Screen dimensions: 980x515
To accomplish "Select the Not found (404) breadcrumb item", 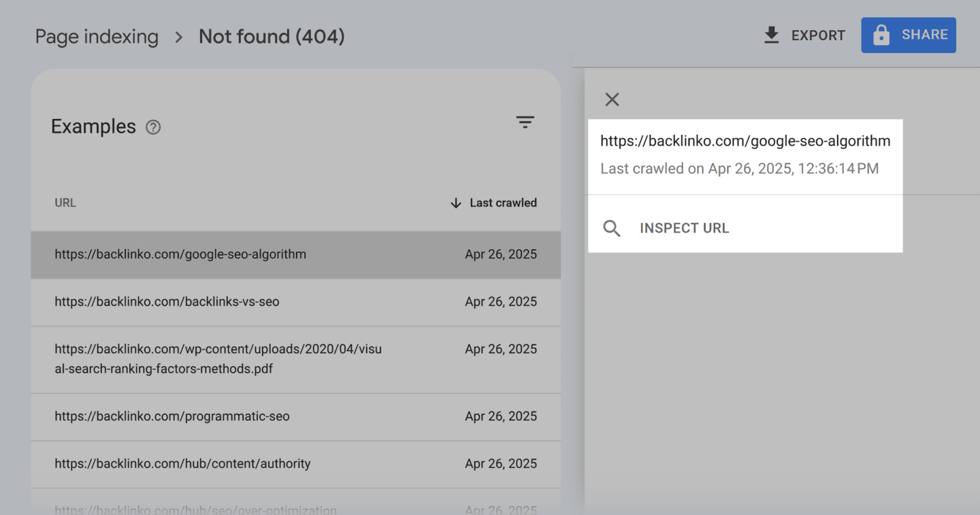I will pos(272,36).
